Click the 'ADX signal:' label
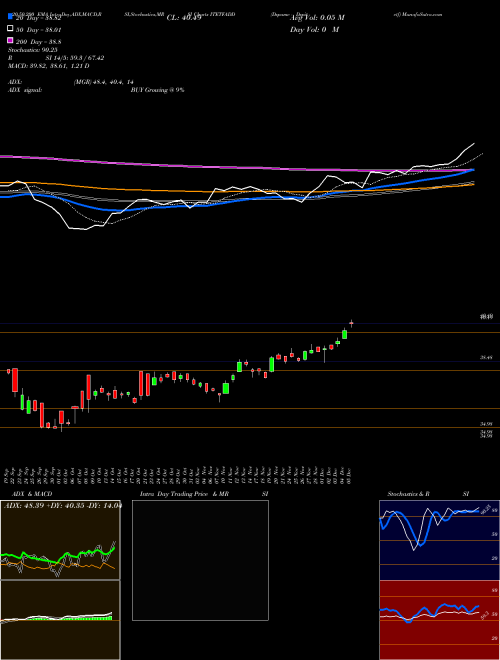Screen dimensions: 500x660 click(25, 90)
